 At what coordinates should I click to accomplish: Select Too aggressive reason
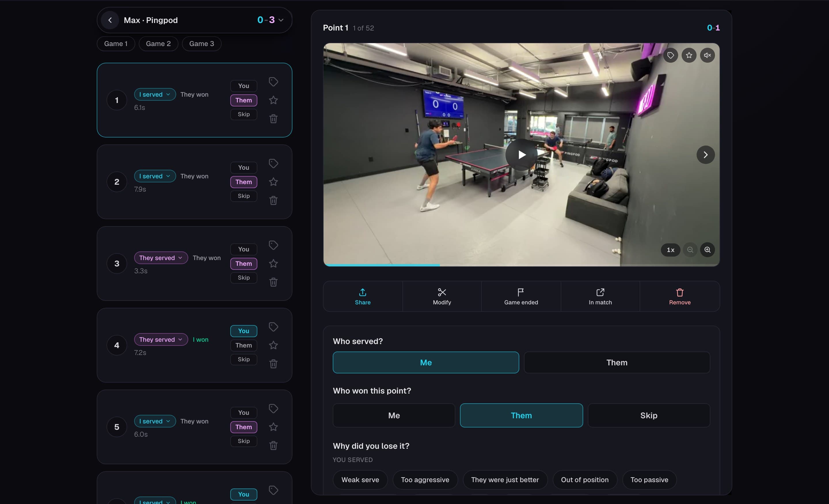425,480
